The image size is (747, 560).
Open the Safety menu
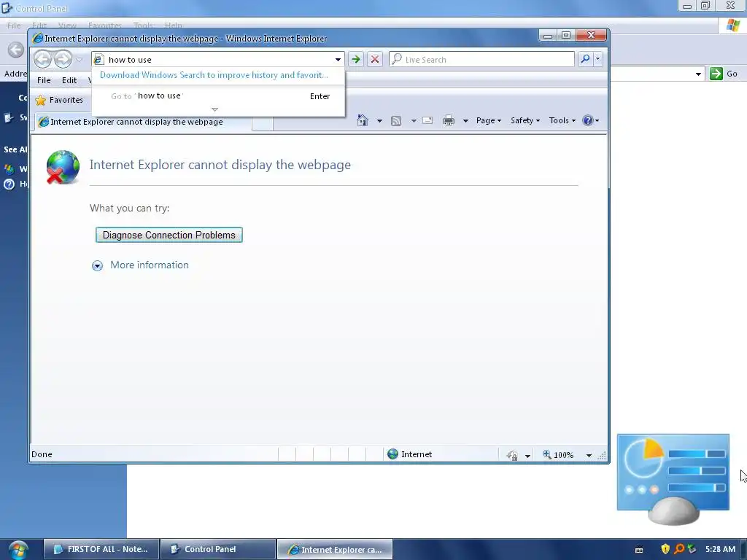(x=525, y=120)
